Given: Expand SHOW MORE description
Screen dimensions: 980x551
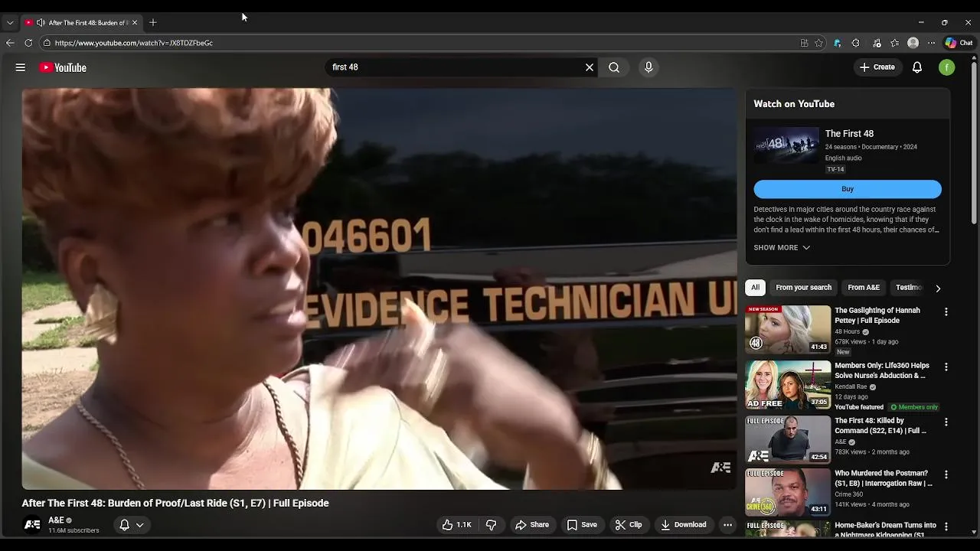Looking at the screenshot, I should [x=782, y=248].
